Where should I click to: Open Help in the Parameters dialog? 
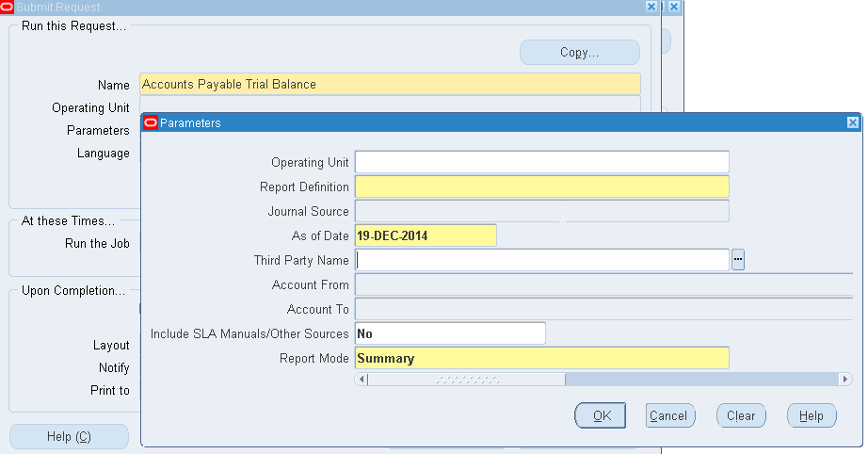[812, 415]
